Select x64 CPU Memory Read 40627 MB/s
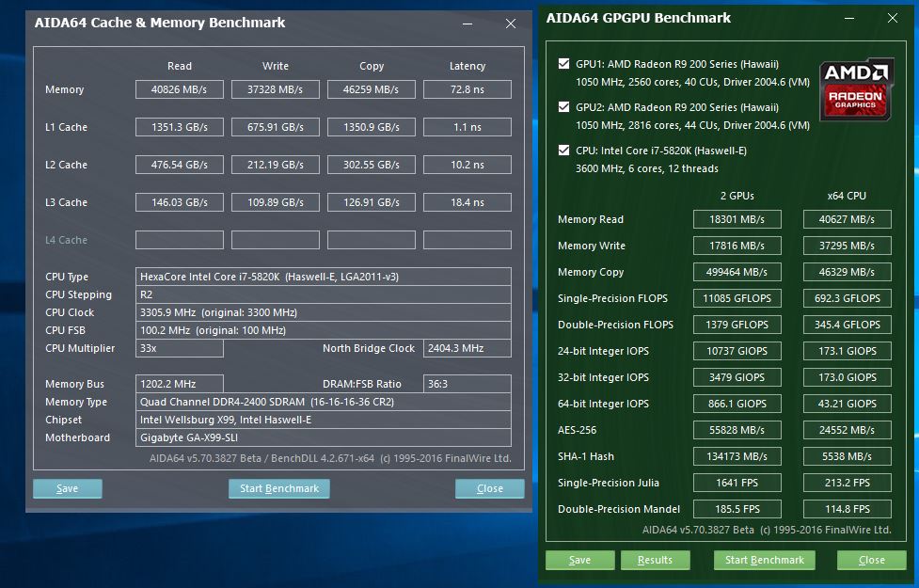 pyautogui.click(x=847, y=219)
